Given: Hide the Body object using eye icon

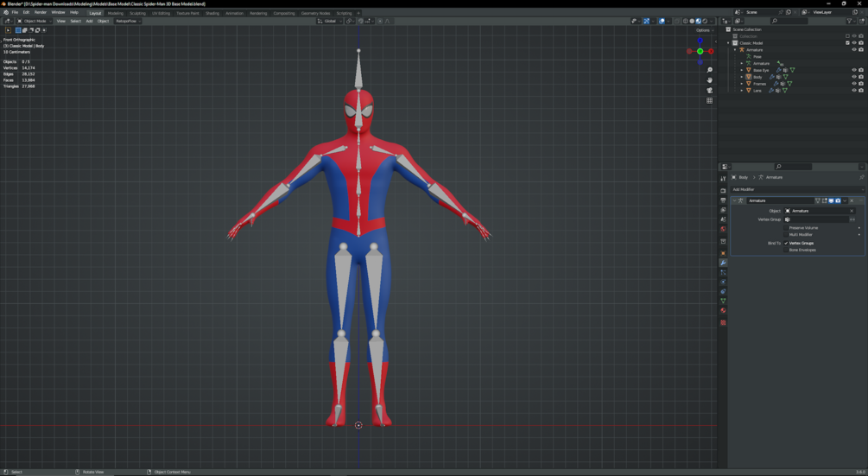Looking at the screenshot, I should pos(854,77).
